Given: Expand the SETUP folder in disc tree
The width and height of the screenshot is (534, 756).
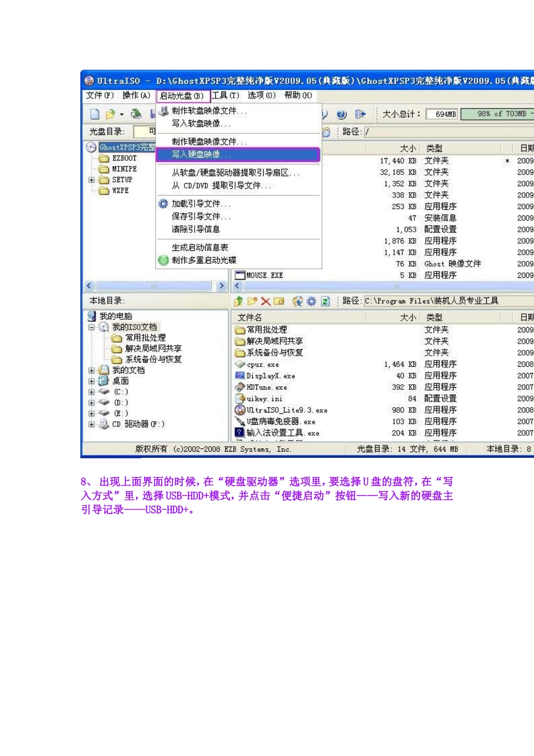Looking at the screenshot, I should point(92,180).
